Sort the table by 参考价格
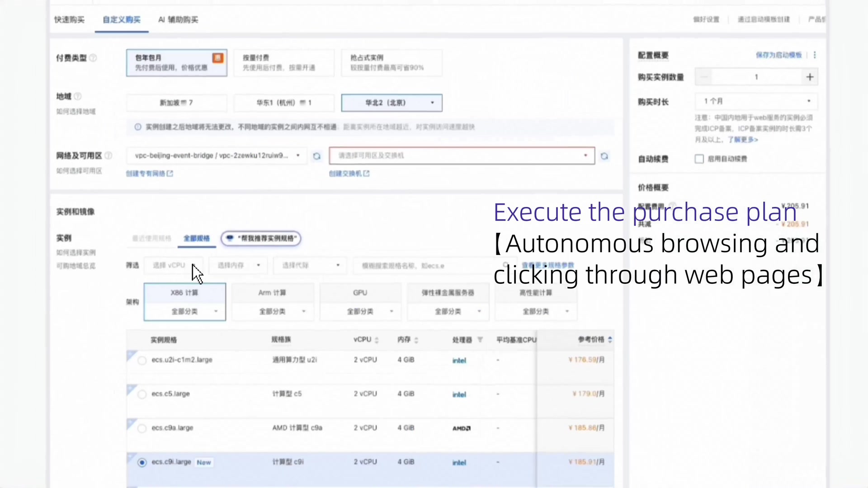 pos(610,340)
